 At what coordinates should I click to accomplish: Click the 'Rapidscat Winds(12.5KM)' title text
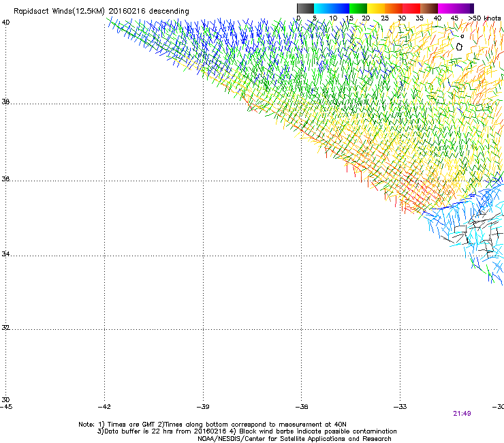click(59, 12)
